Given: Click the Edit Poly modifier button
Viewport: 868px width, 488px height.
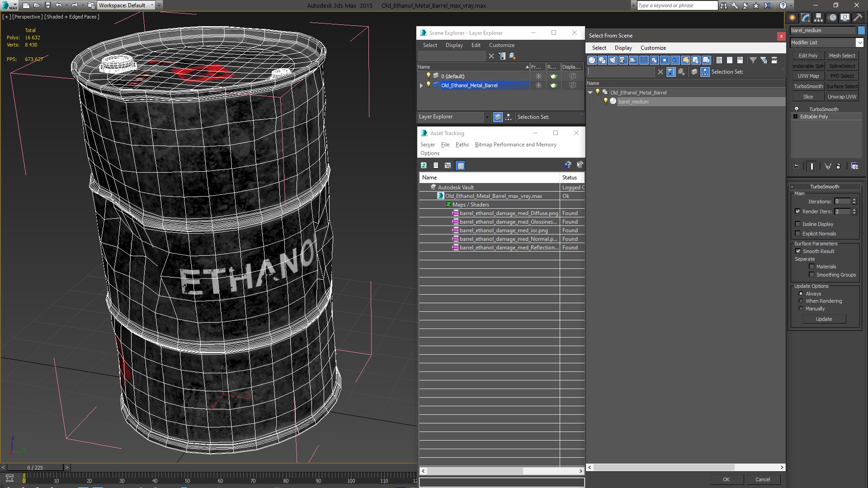Looking at the screenshot, I should [808, 56].
